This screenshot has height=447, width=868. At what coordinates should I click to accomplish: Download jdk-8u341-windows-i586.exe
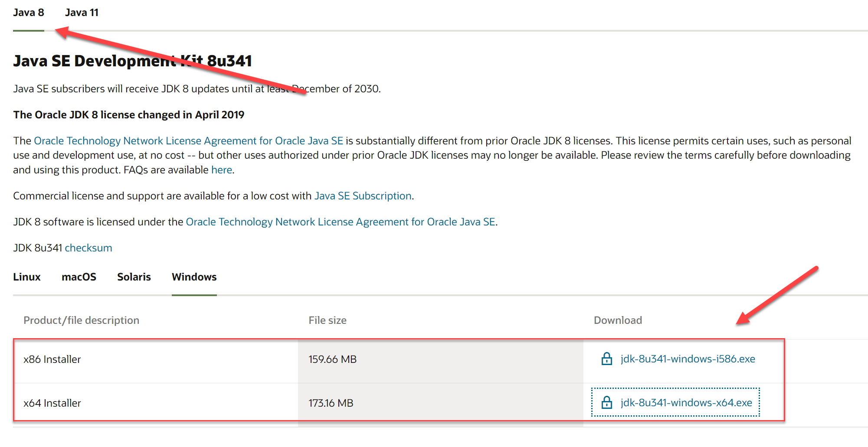pos(688,359)
